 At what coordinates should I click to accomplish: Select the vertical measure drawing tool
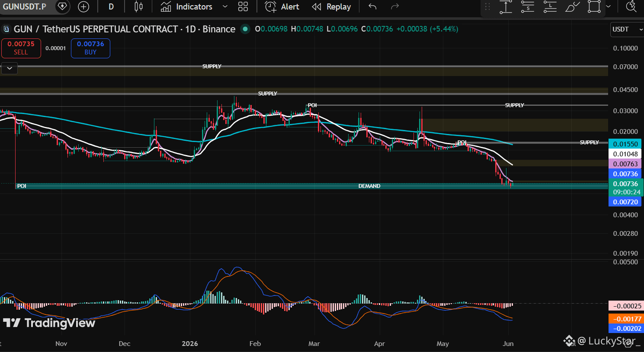point(506,6)
